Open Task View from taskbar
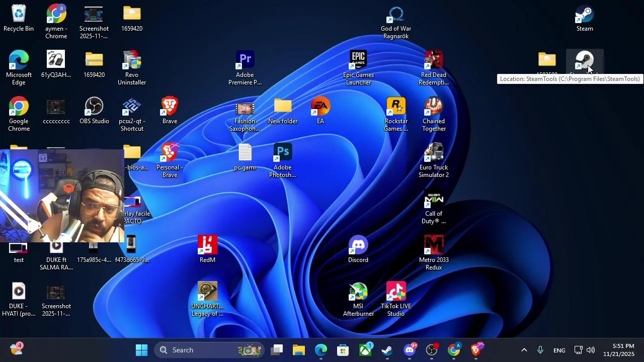Screen dimensions: 644x362 click(x=277, y=350)
